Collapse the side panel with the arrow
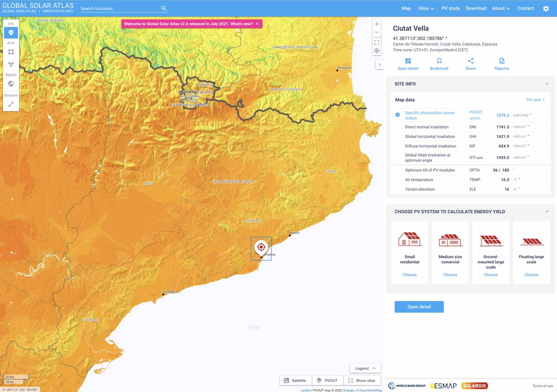Image resolution: width=557 pixels, height=392 pixels. tap(380, 64)
